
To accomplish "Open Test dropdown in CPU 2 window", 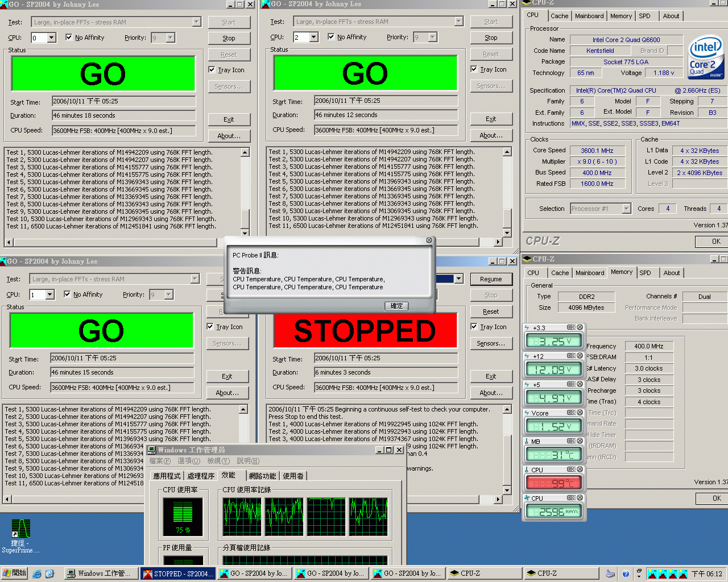I will (x=458, y=22).
